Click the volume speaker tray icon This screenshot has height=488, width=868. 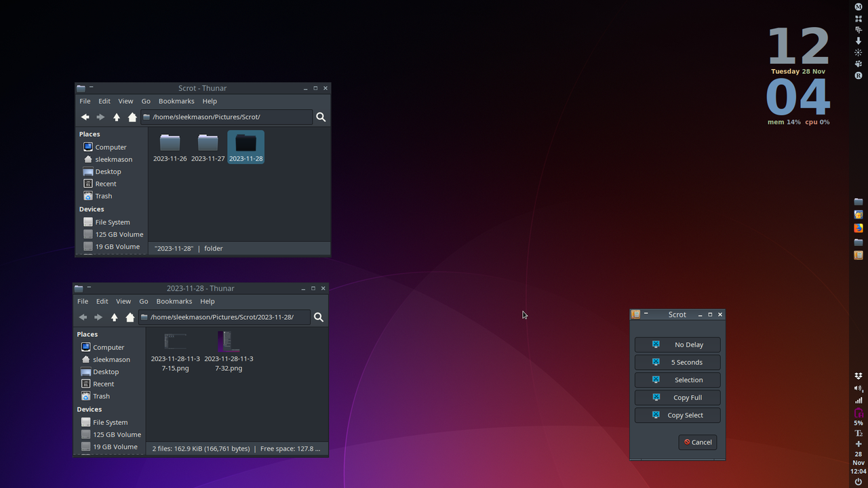pyautogui.click(x=859, y=388)
